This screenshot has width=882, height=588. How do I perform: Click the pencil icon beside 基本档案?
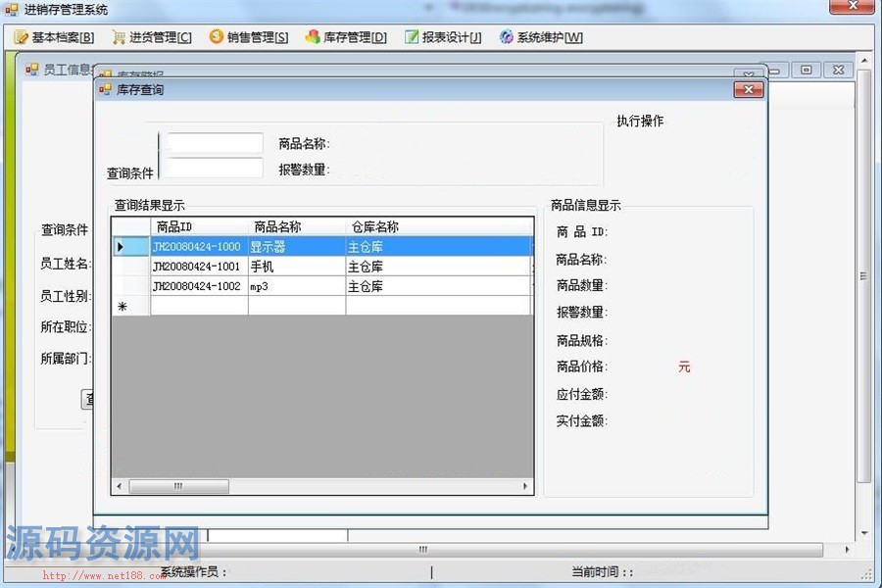22,37
